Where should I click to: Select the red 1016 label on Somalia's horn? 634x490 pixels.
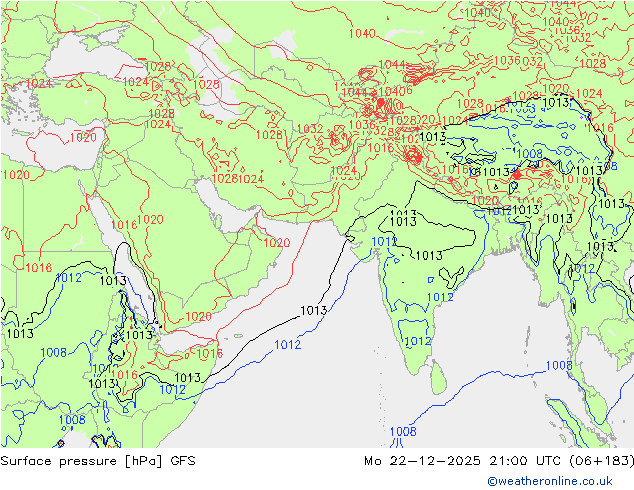209,354
